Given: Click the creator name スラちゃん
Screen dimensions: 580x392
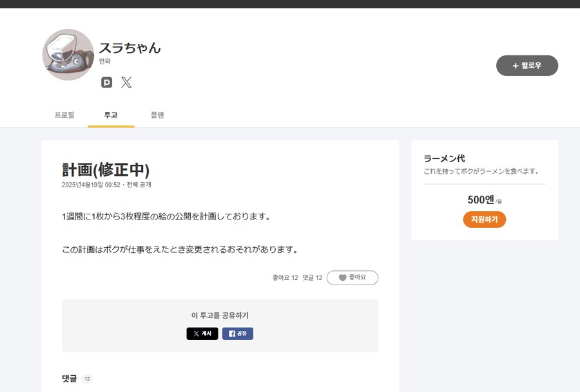Looking at the screenshot, I should pos(130,48).
